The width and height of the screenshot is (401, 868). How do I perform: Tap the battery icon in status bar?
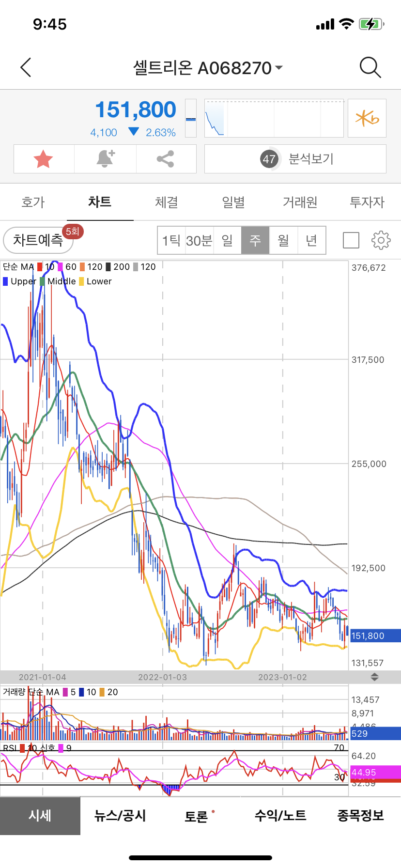click(371, 24)
